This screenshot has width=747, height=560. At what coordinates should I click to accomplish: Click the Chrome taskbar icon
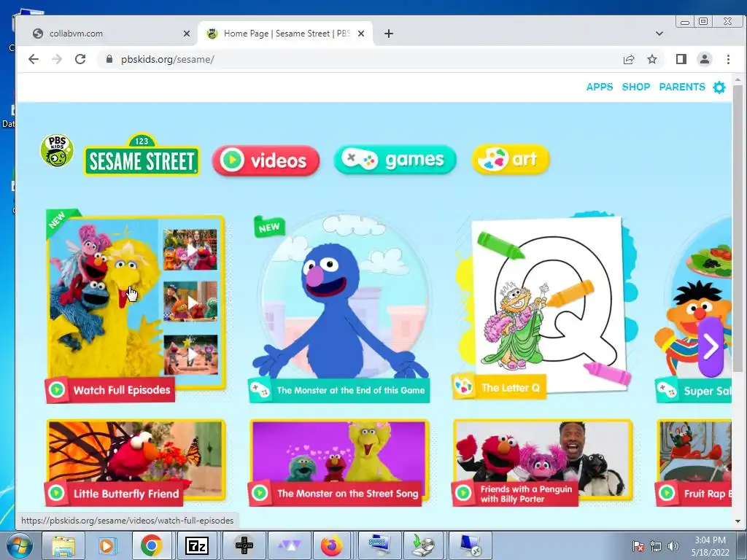(151, 545)
